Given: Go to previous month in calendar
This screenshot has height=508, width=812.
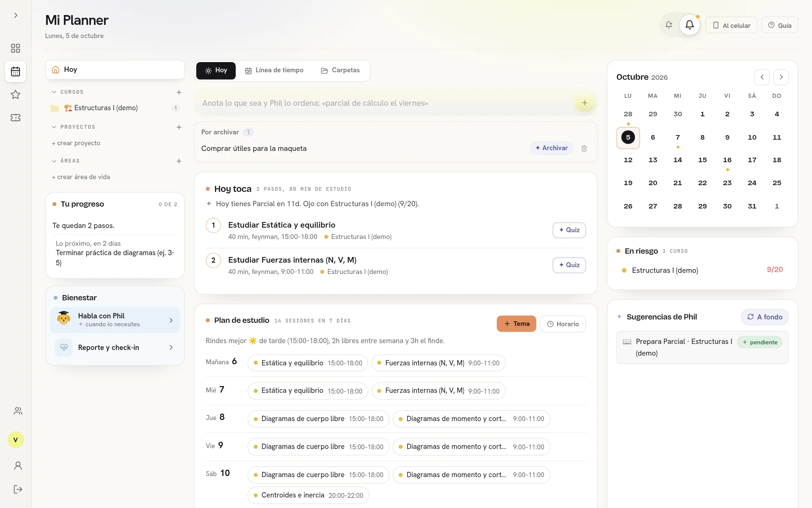Looking at the screenshot, I should (x=762, y=77).
